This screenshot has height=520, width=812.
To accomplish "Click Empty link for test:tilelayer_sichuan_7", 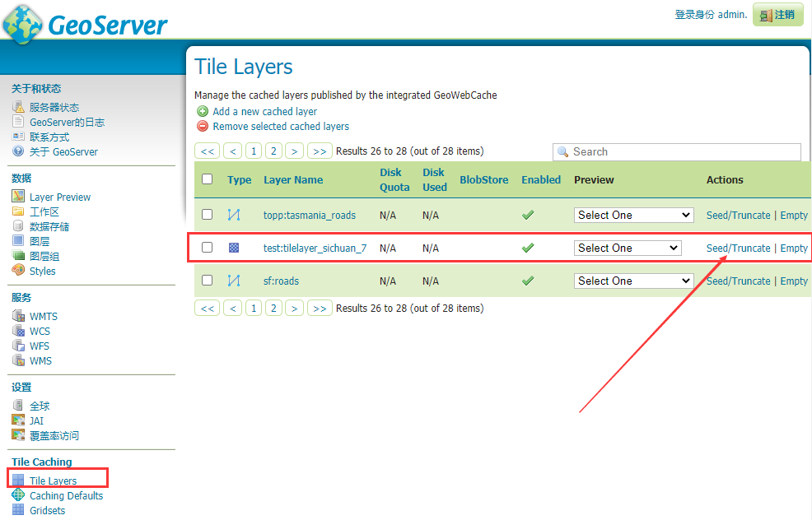I will [x=794, y=248].
